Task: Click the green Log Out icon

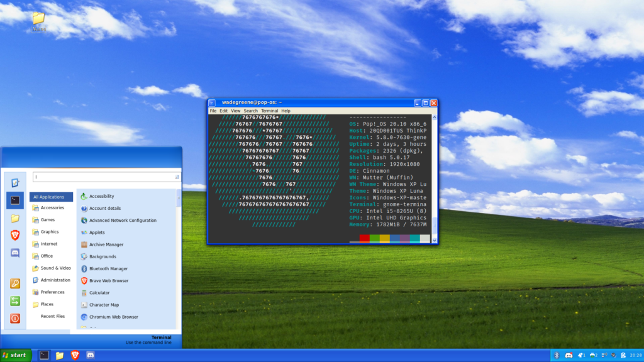Action: click(15, 301)
